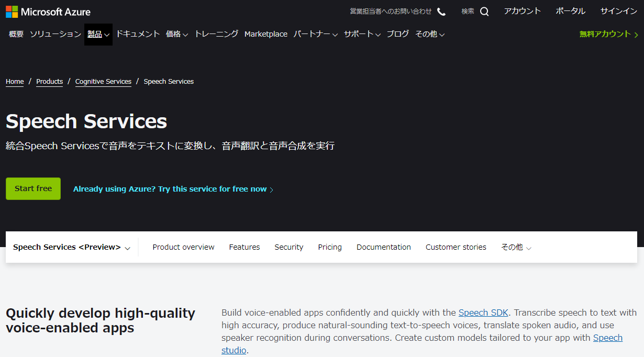The image size is (644, 357).
Task: Expand the 価格 dropdown menu
Action: [x=177, y=34]
